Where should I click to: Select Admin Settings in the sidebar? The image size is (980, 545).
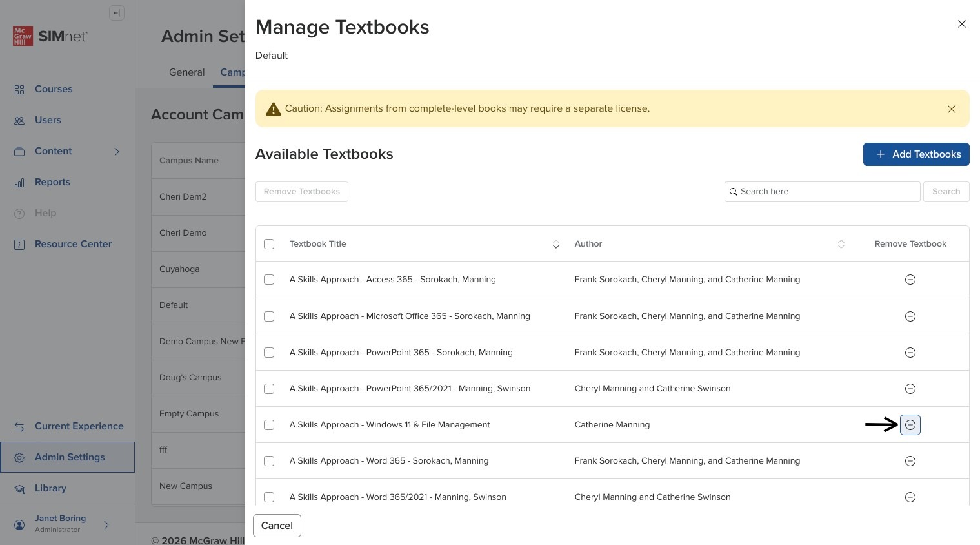coord(68,457)
